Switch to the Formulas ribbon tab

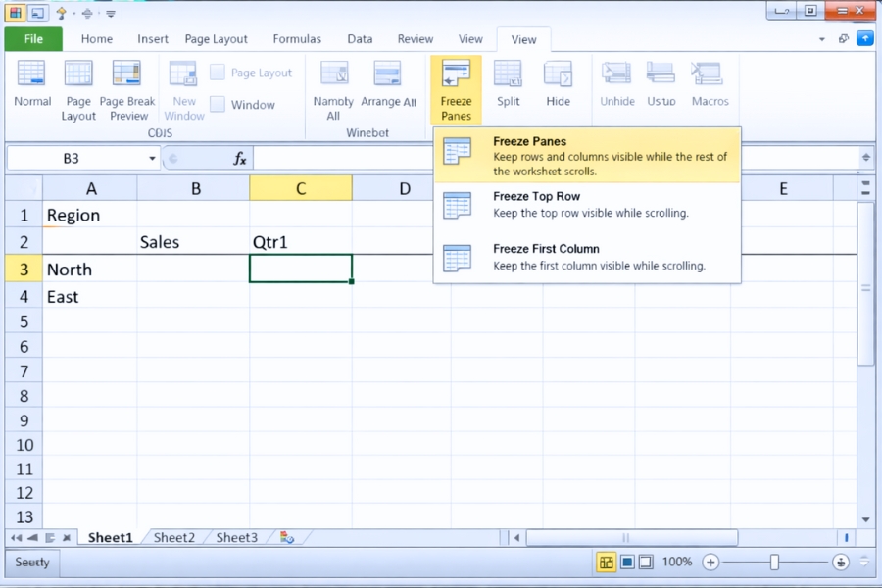coord(296,38)
